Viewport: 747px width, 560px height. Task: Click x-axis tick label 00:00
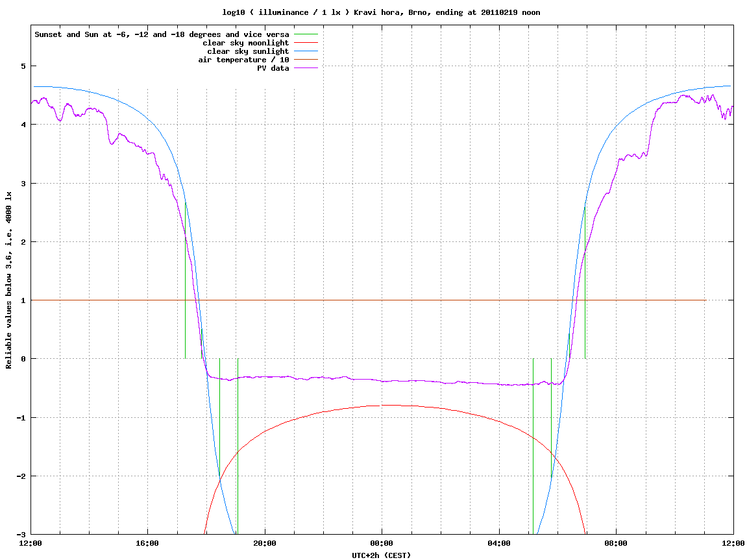click(x=382, y=543)
